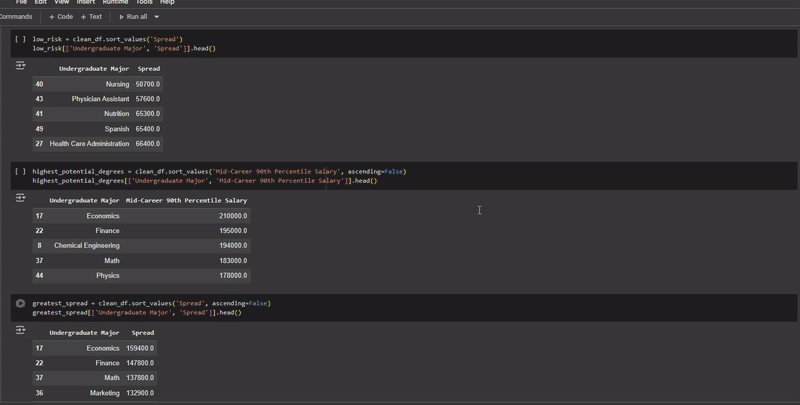Viewport: 800px width, 405px height.
Task: Click into the low_risk code line
Action: [108, 39]
